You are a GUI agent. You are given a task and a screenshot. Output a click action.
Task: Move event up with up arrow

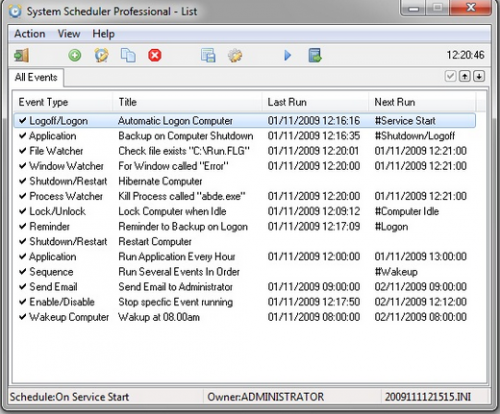(x=465, y=76)
